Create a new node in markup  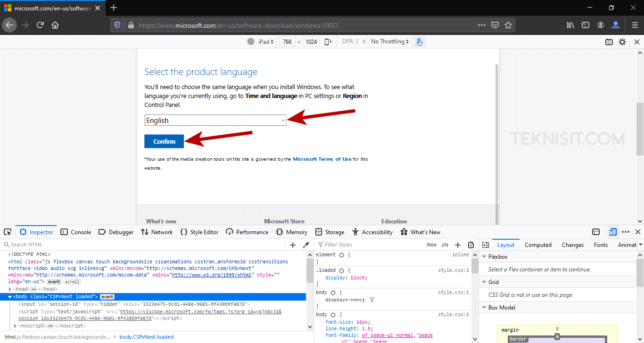(x=293, y=245)
